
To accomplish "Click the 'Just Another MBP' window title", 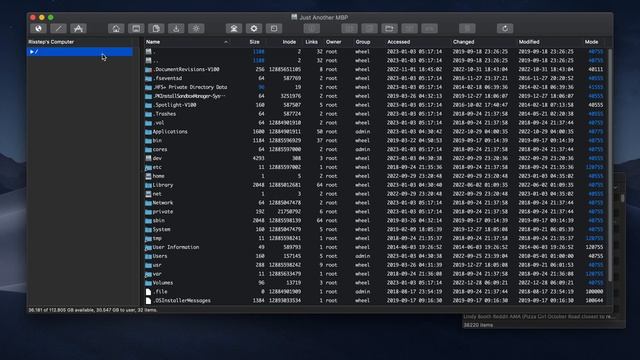I will click(324, 18).
